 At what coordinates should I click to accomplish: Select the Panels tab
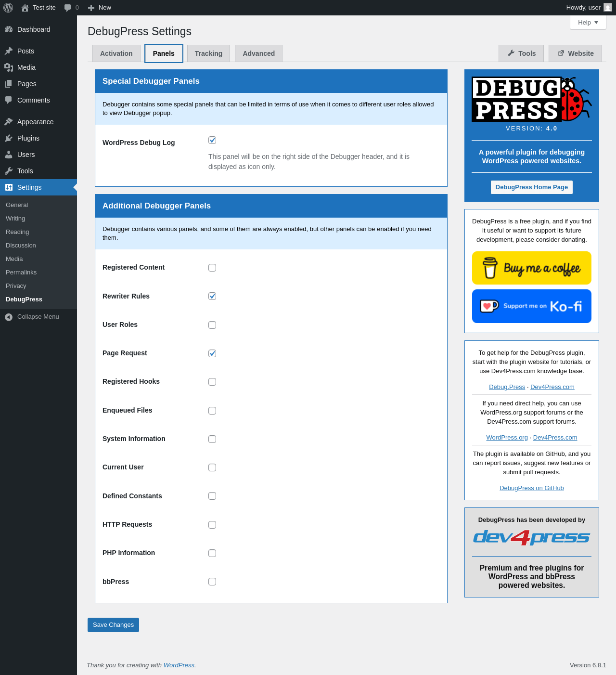point(164,53)
